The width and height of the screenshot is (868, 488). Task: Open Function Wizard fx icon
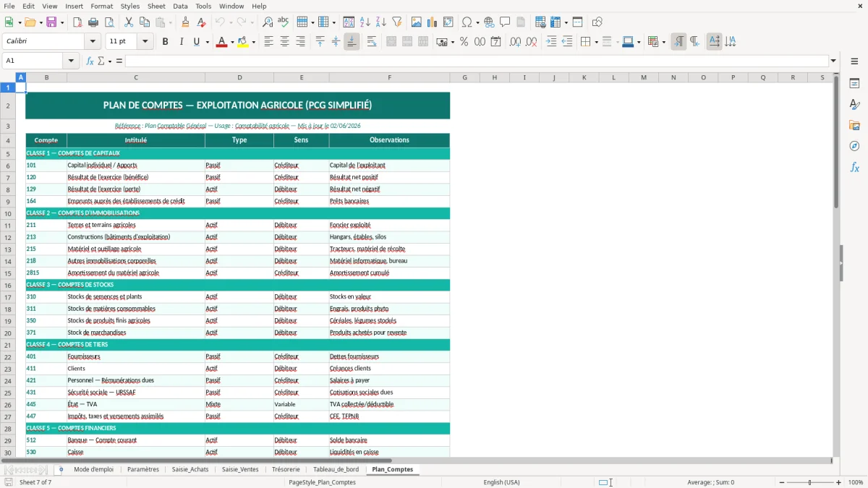tap(90, 61)
